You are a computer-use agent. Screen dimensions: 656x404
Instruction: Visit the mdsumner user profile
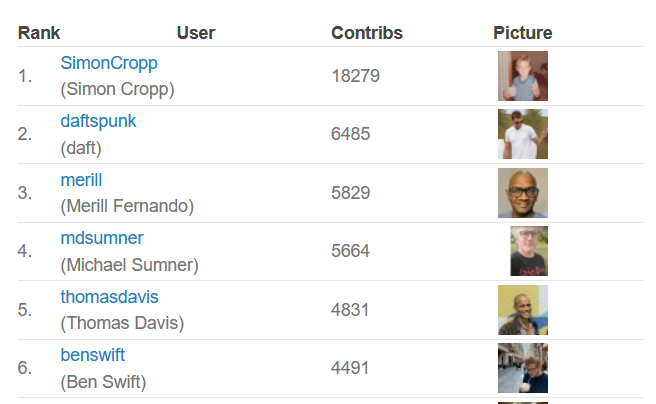point(101,238)
